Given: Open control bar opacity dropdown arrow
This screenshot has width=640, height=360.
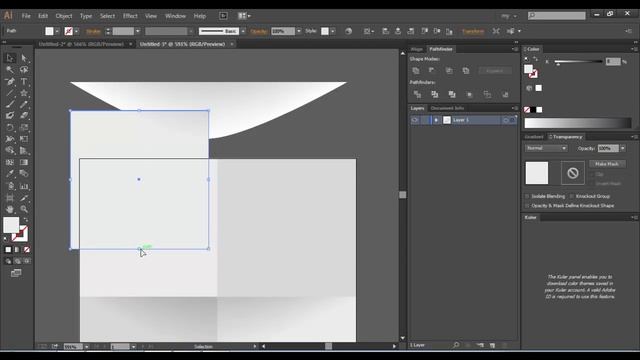Looking at the screenshot, I should tap(299, 31).
